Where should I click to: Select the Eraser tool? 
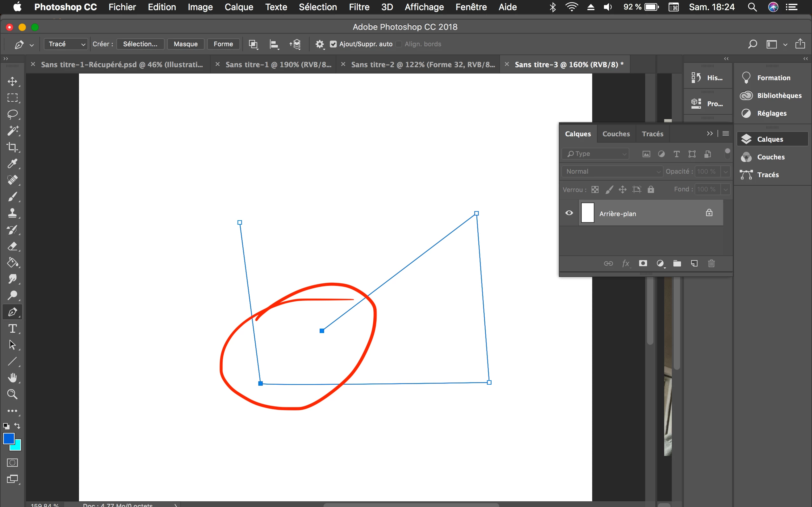tap(12, 246)
